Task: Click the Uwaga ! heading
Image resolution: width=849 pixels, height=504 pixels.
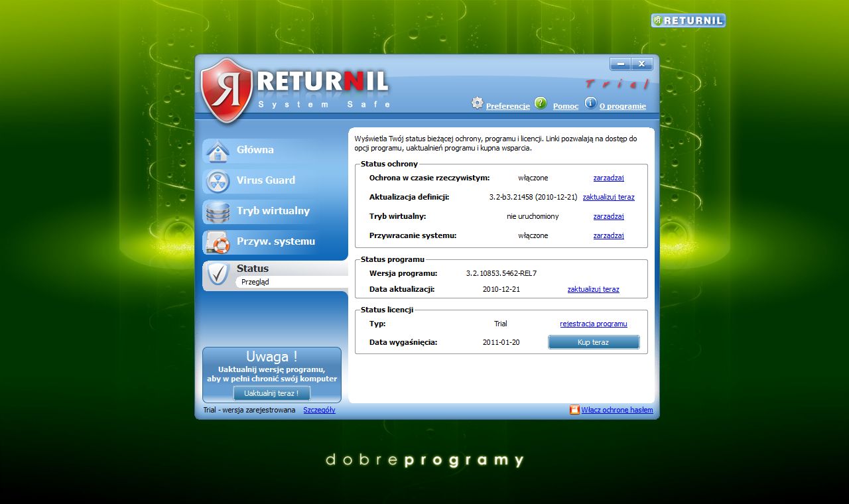Action: pyautogui.click(x=271, y=357)
